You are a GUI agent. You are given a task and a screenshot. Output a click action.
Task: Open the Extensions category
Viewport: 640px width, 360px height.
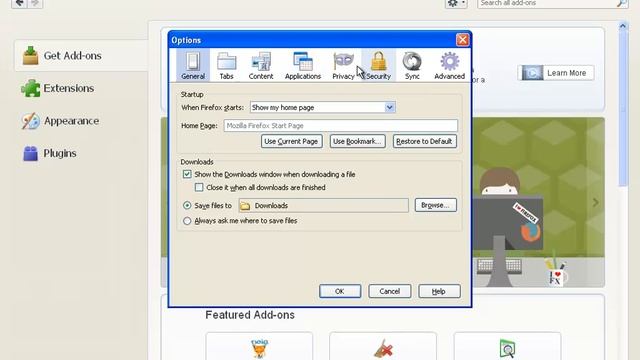(81, 88)
